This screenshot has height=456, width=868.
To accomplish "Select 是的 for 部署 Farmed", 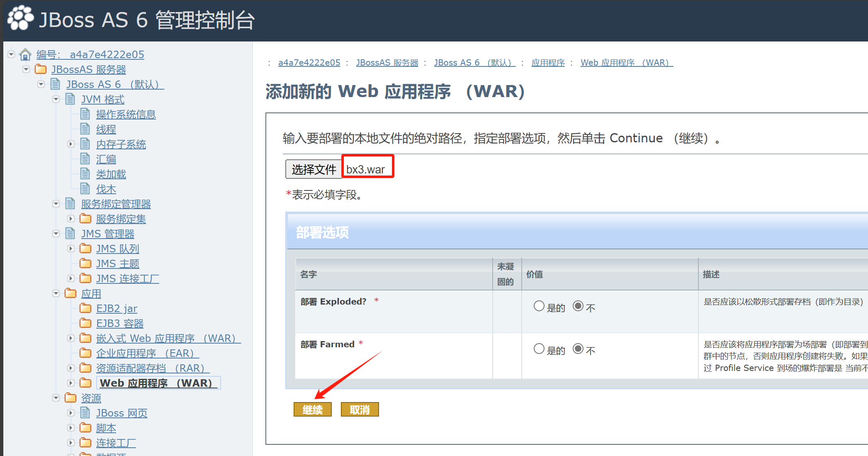I will tap(539, 349).
